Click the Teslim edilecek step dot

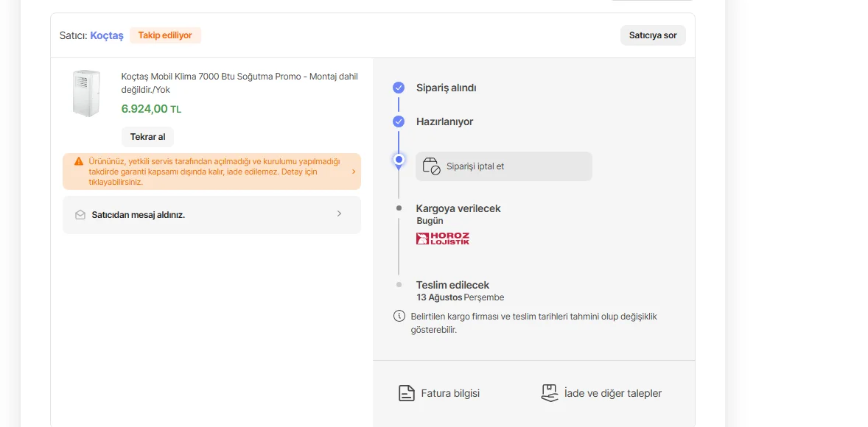pyautogui.click(x=399, y=285)
